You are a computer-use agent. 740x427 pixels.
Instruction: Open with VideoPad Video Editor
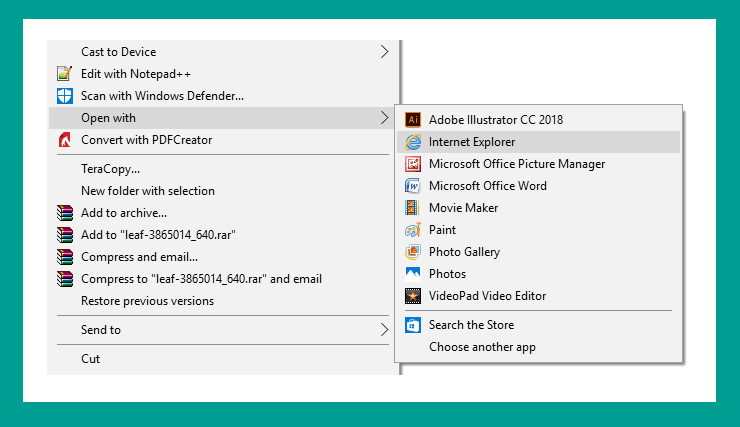[538, 296]
